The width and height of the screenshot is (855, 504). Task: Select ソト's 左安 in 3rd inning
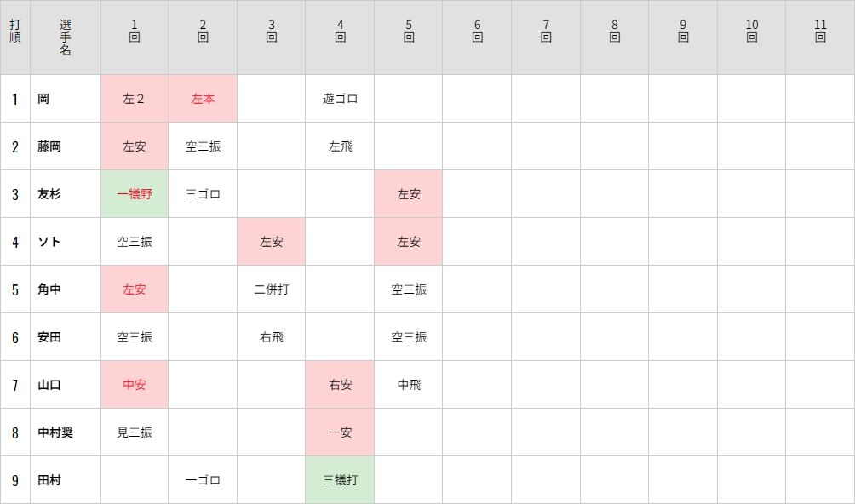[271, 242]
